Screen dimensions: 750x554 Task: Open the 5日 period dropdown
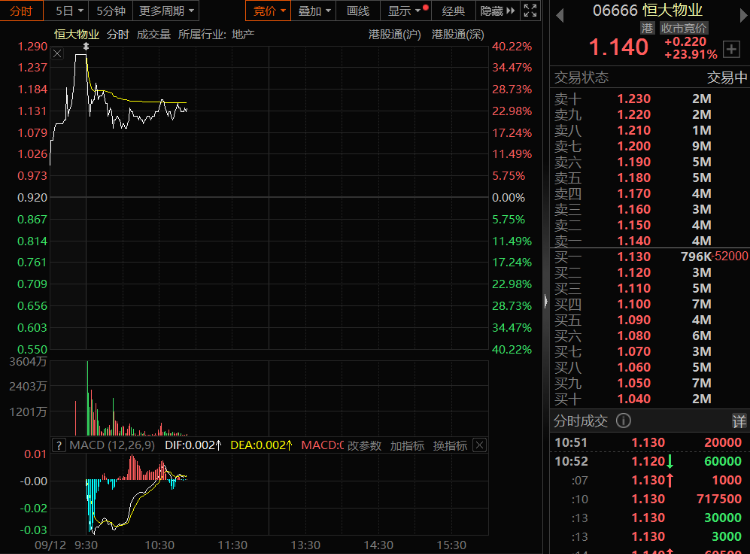tap(68, 11)
